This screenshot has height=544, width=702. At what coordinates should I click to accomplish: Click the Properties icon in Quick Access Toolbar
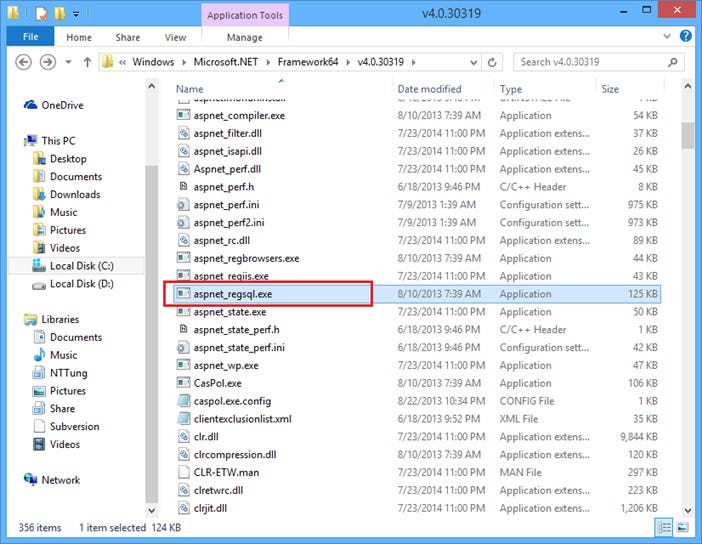41,14
